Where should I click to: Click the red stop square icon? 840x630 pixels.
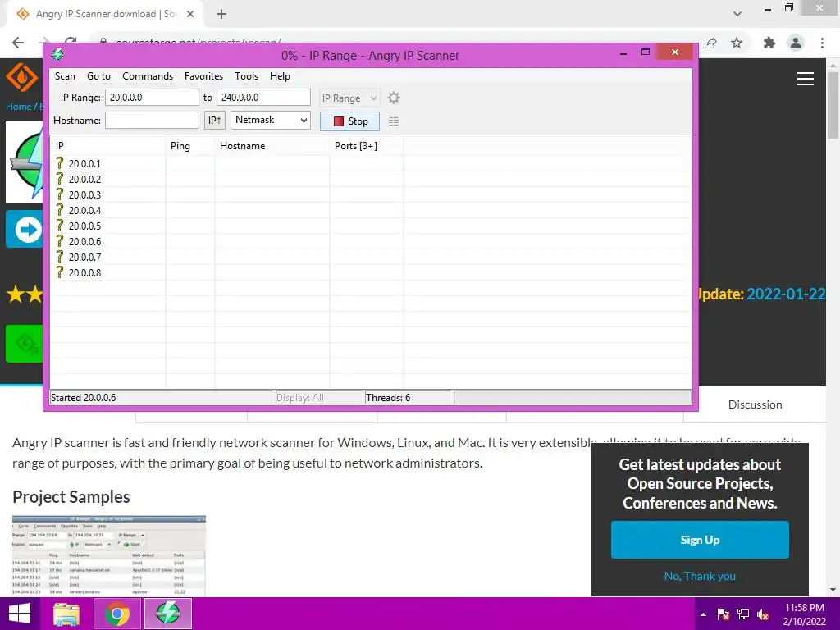tap(339, 121)
